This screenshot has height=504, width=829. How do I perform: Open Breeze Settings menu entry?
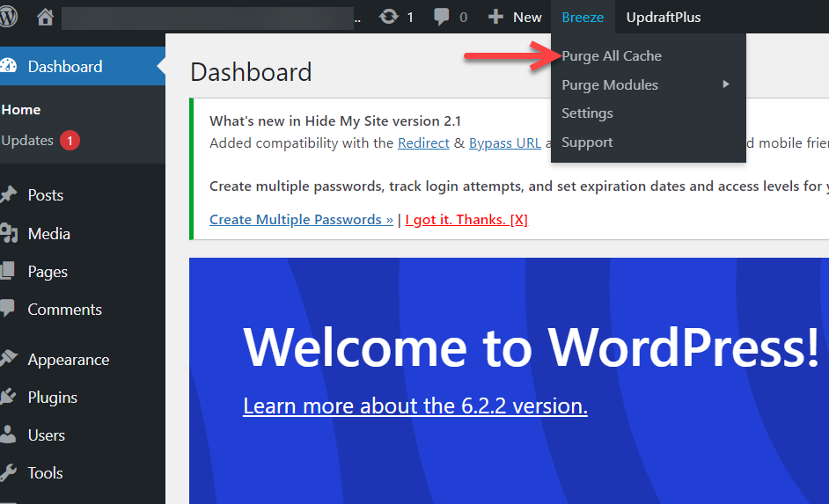(x=587, y=113)
